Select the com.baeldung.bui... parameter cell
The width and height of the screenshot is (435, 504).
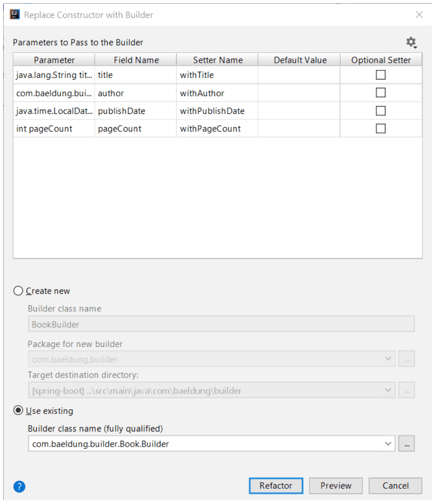tap(54, 93)
